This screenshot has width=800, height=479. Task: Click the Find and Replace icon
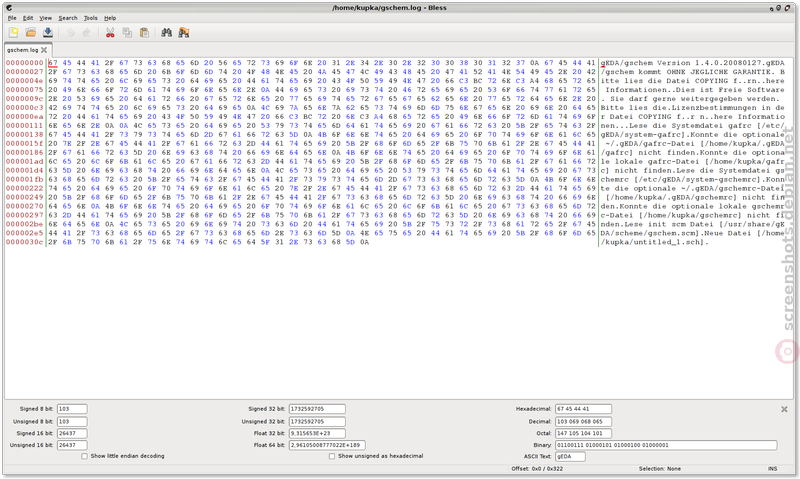(x=184, y=33)
